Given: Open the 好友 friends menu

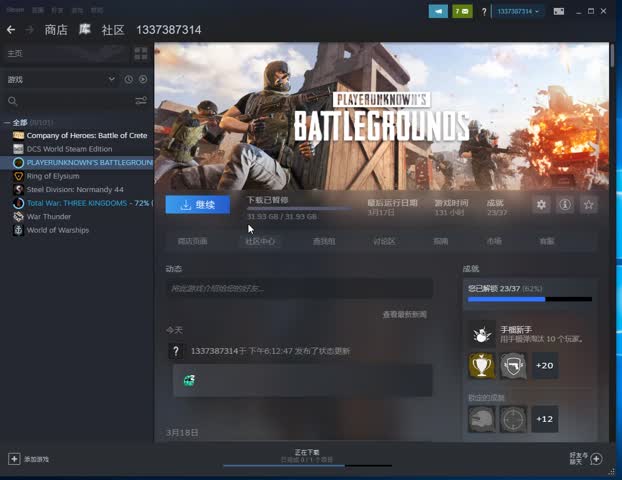Looking at the screenshot, I should pyautogui.click(x=57, y=10).
